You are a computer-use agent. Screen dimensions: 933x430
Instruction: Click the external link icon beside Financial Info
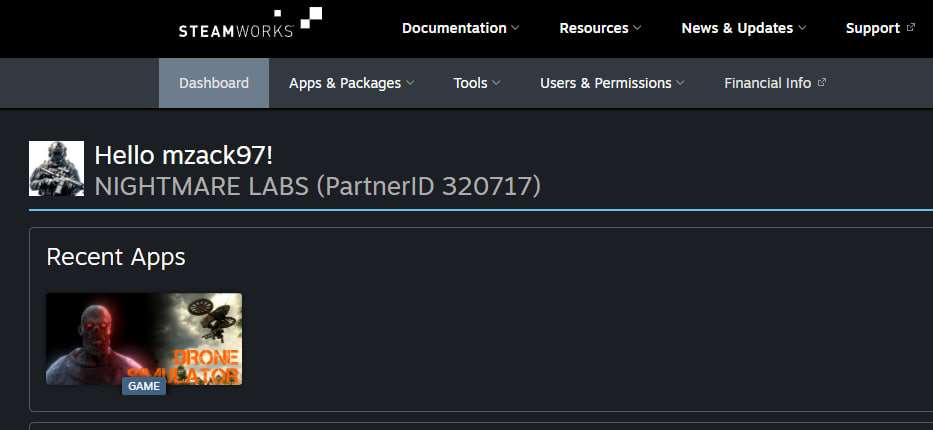tap(822, 83)
